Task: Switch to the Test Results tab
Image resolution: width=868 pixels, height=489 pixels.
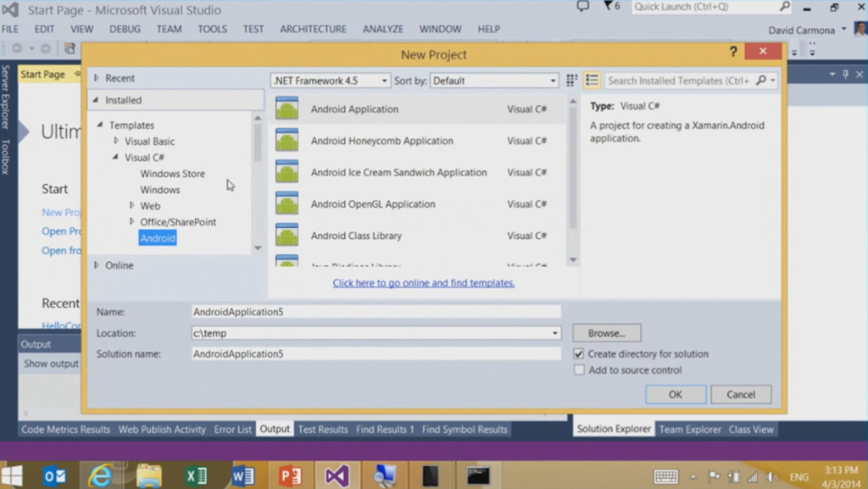Action: tap(323, 430)
